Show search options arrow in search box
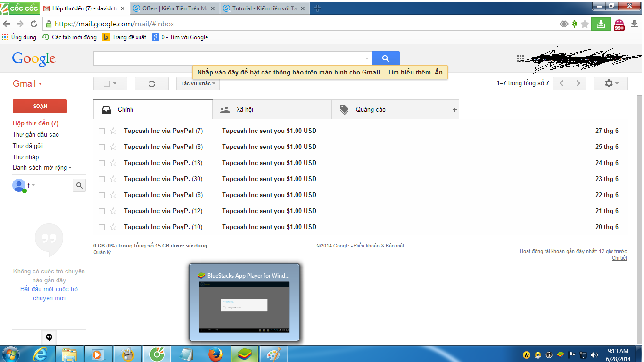 367,58
